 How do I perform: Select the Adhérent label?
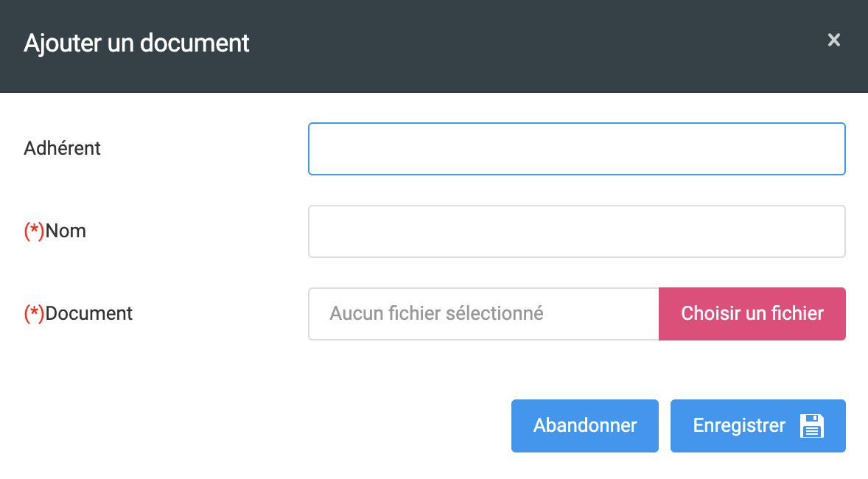click(x=63, y=148)
